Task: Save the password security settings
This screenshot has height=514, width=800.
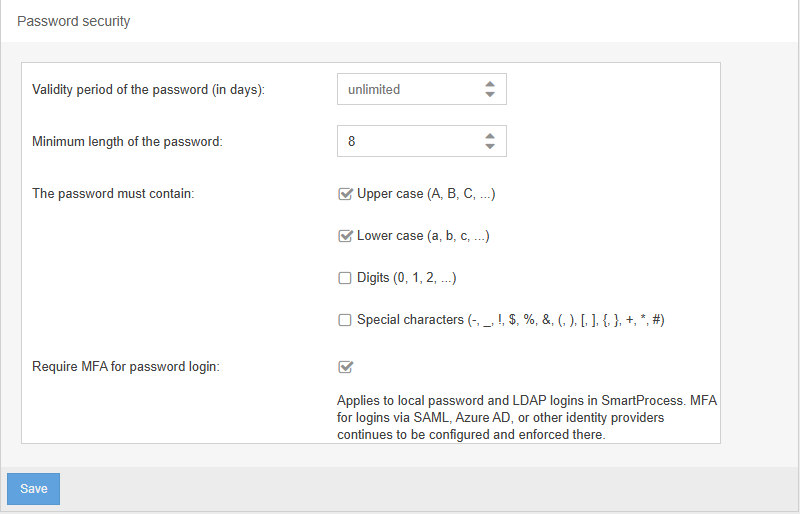Action: coord(34,489)
